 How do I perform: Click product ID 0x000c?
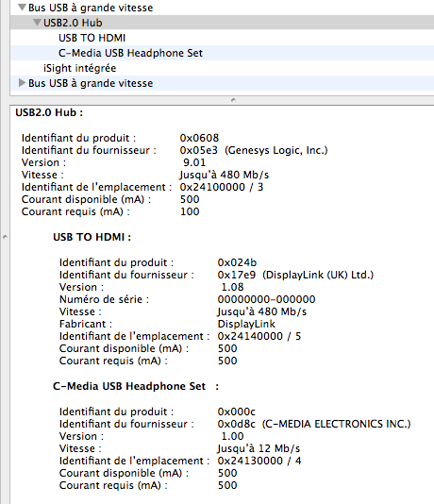(237, 412)
